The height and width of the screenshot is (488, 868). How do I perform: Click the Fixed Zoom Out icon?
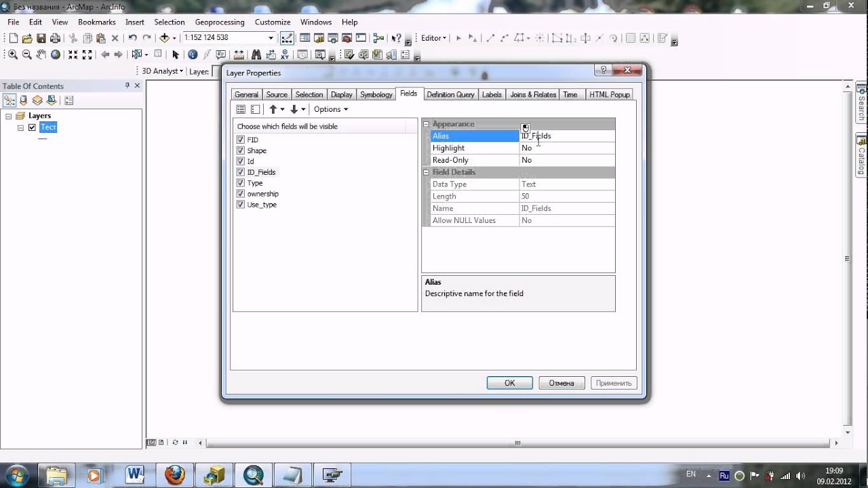[87, 54]
